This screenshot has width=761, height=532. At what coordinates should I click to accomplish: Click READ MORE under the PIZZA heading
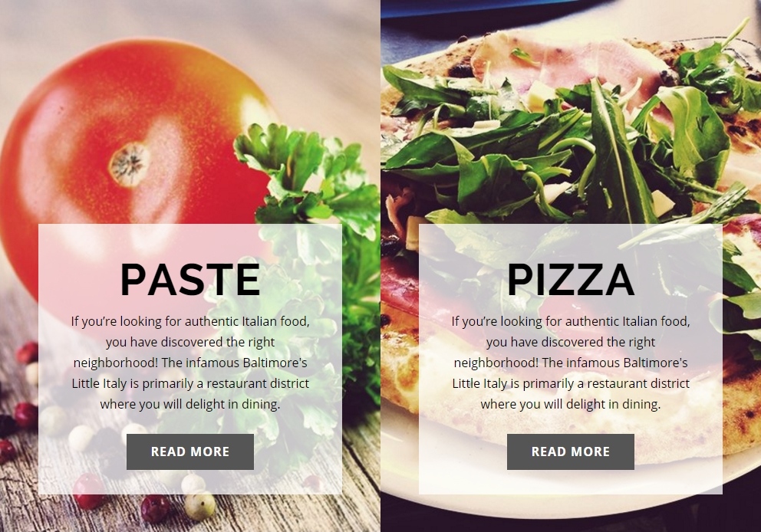point(570,452)
